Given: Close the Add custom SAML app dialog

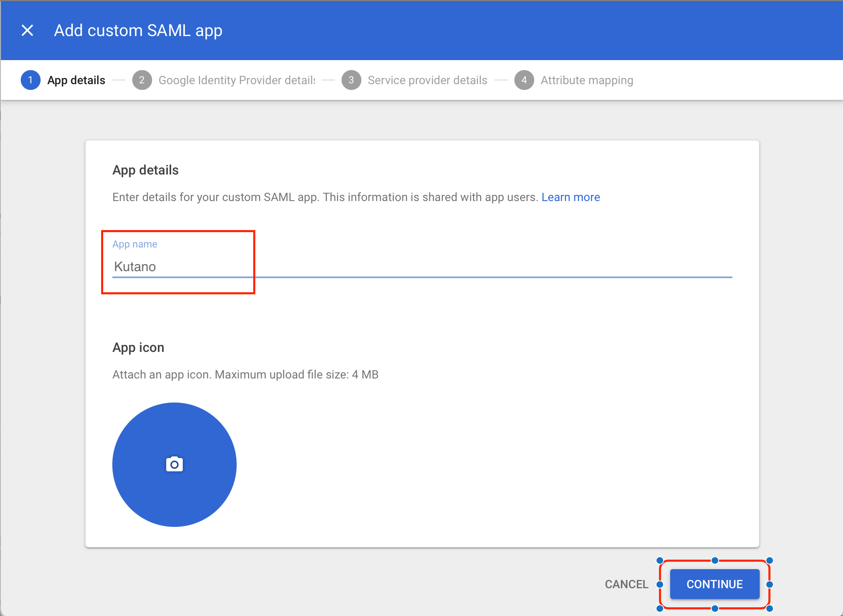Looking at the screenshot, I should click(x=27, y=30).
